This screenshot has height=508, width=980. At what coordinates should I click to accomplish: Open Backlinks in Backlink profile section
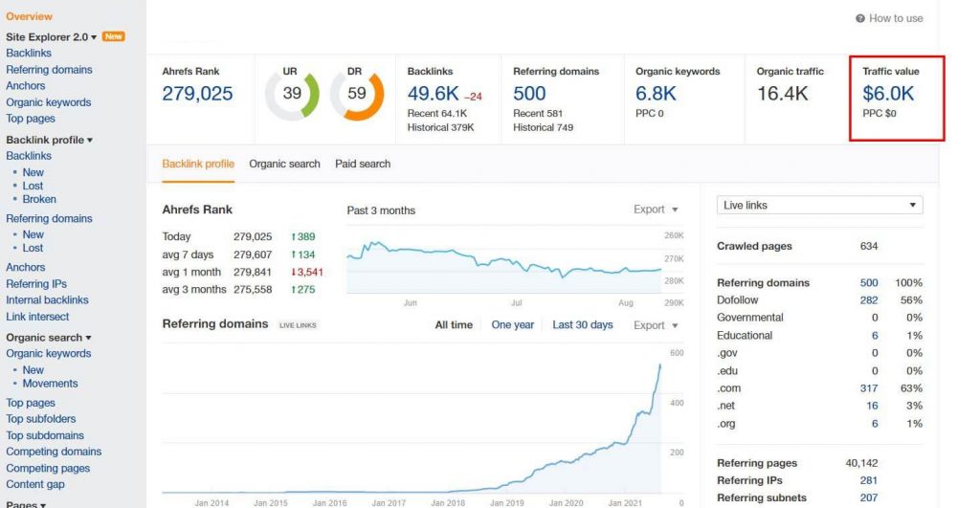click(x=29, y=156)
